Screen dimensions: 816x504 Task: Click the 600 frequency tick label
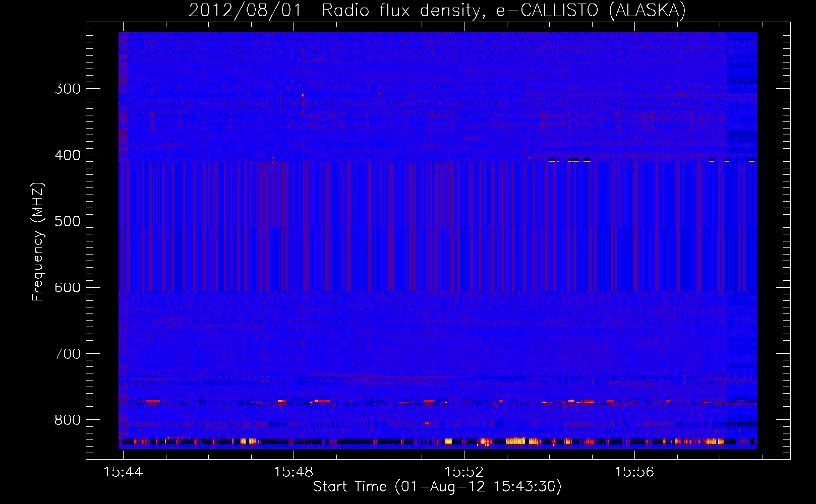click(68, 288)
